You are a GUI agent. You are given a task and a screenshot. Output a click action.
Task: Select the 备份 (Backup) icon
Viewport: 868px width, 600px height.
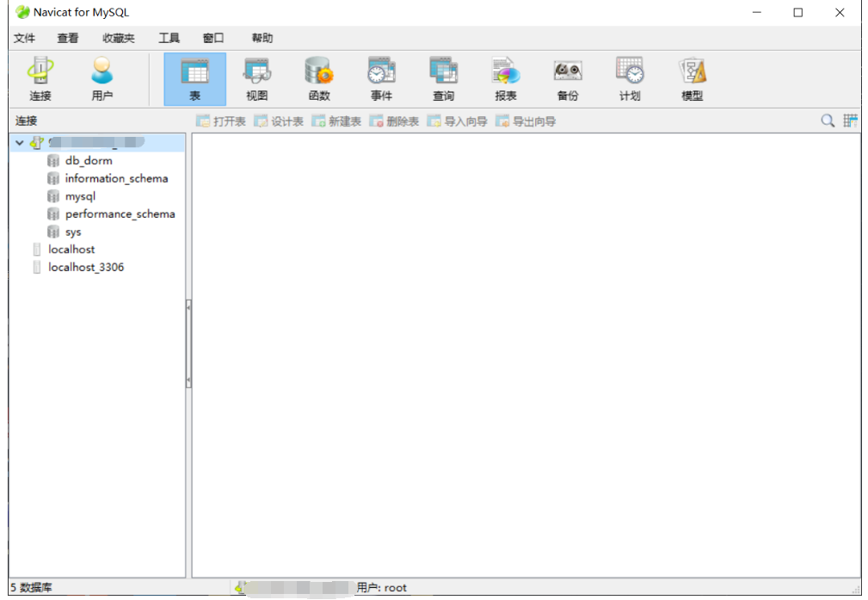click(x=567, y=77)
